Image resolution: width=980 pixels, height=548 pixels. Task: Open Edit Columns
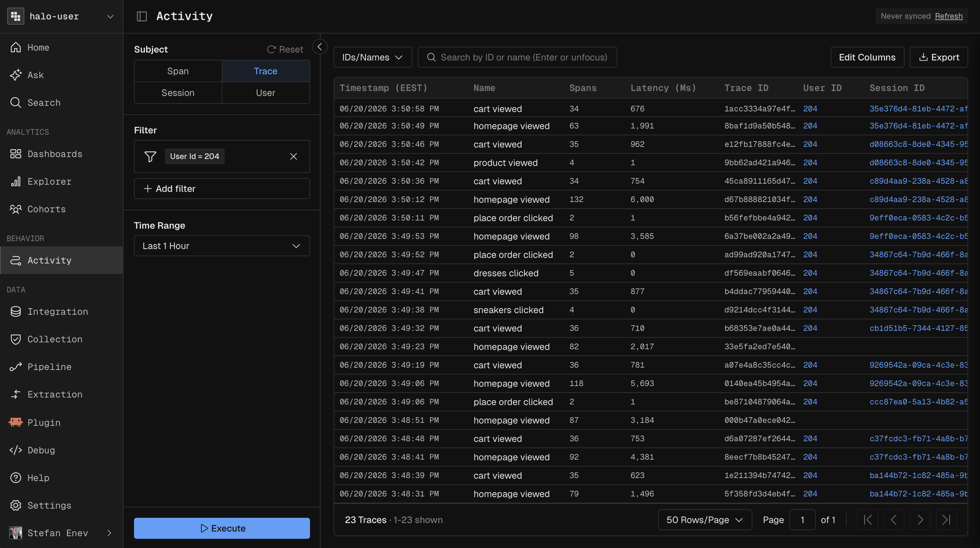(867, 57)
